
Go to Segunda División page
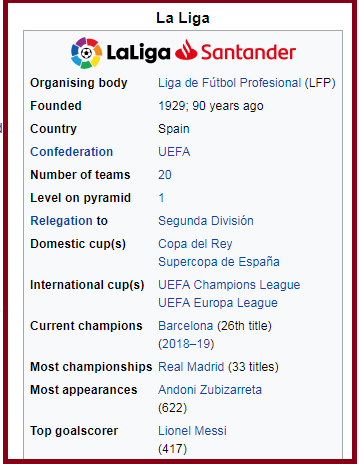tap(206, 221)
